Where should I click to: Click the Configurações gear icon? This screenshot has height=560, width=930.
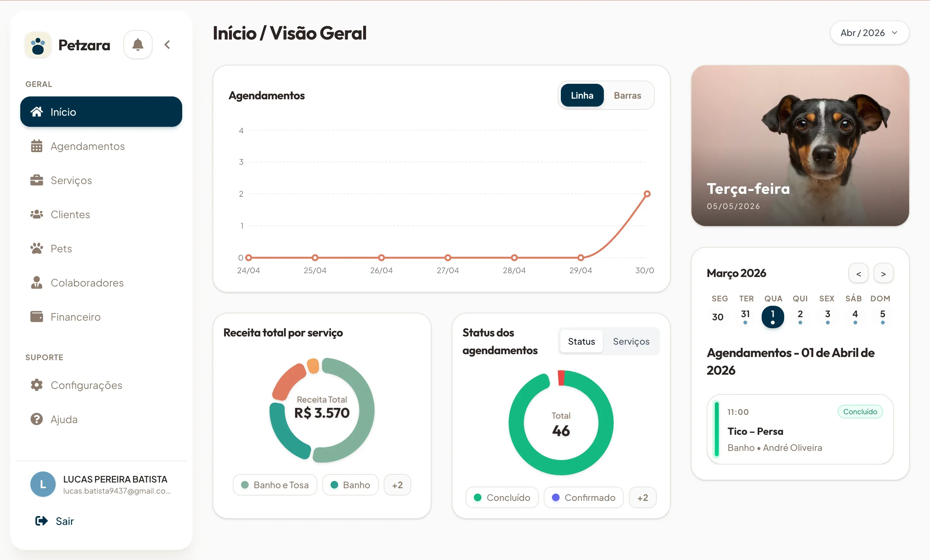pos(37,385)
